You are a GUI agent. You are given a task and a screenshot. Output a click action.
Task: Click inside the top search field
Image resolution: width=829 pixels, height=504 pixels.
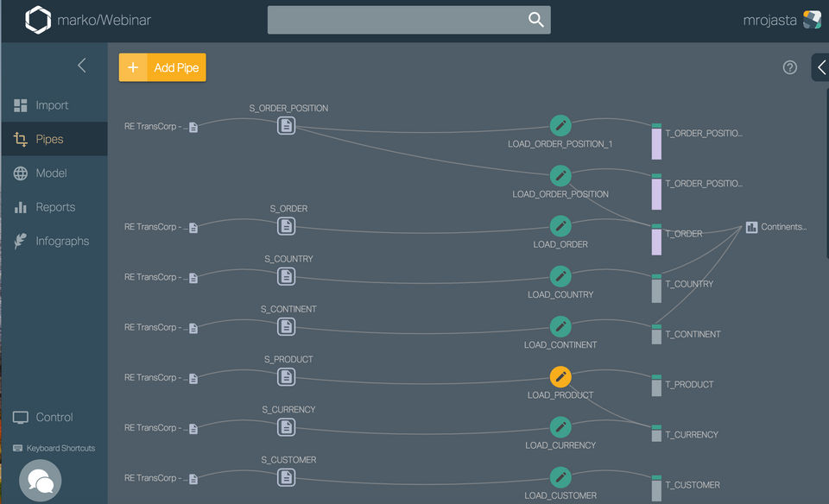click(397, 20)
